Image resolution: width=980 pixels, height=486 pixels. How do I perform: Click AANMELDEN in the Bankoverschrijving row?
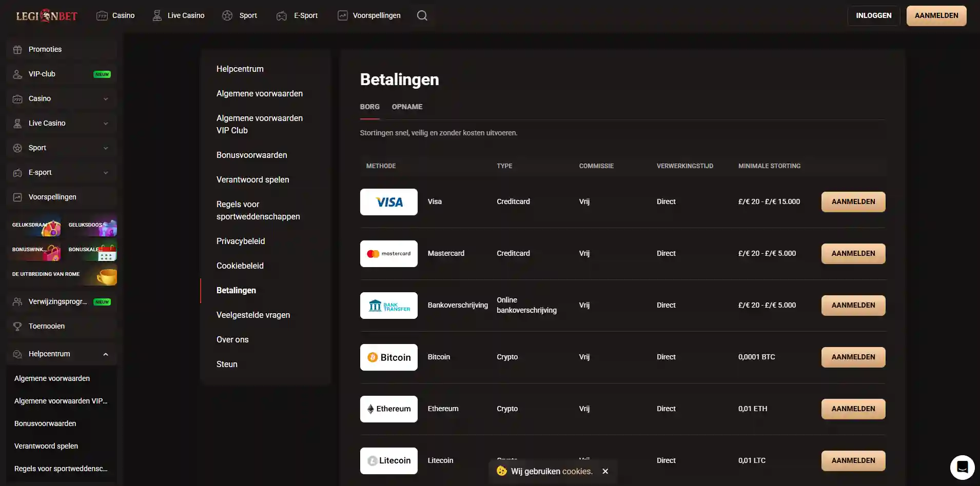[853, 306]
